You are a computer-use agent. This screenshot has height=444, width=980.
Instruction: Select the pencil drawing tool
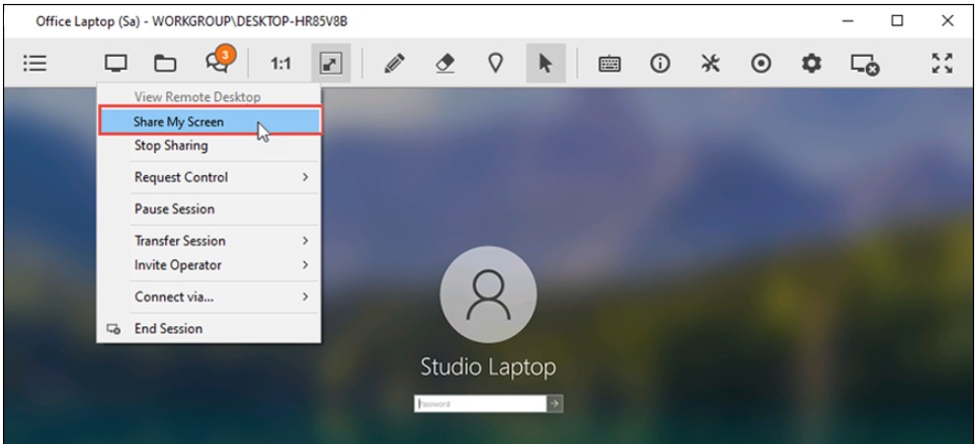394,63
